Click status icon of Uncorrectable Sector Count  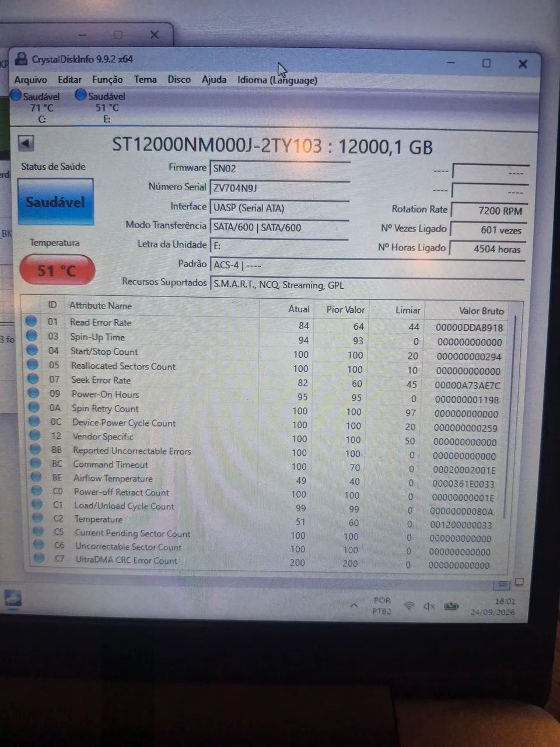pyautogui.click(x=38, y=544)
